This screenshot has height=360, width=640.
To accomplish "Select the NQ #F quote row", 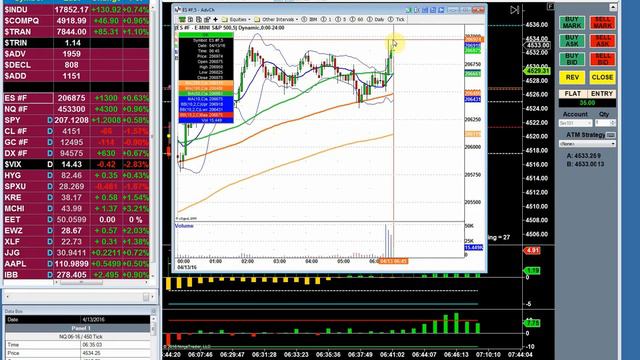I will coord(76,109).
